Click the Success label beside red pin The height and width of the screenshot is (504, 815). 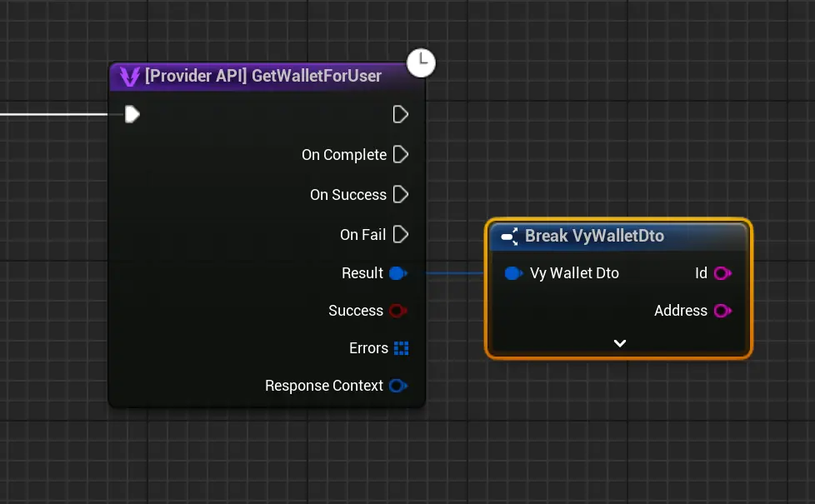[356, 311]
